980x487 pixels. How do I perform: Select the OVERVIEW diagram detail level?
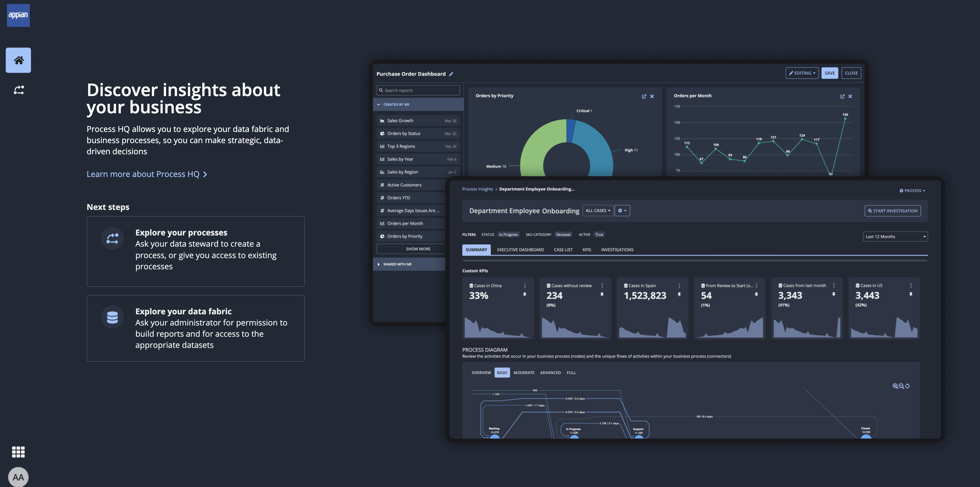coord(481,373)
